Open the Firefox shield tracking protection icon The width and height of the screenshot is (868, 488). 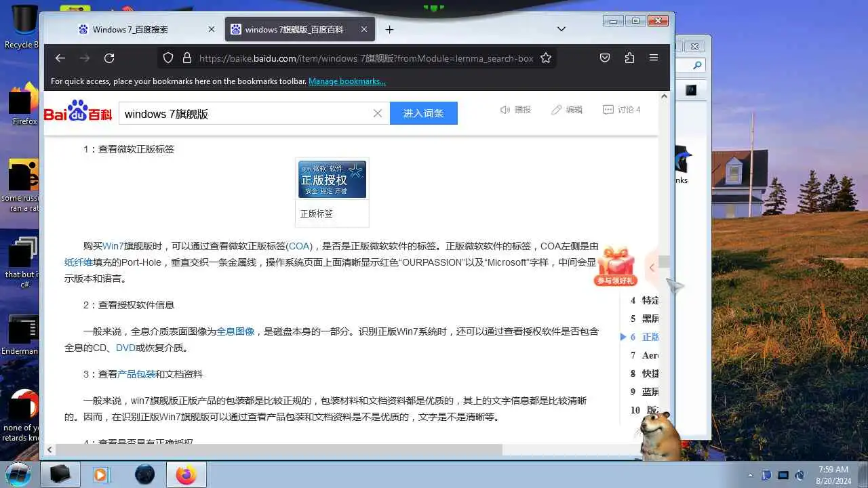[168, 58]
